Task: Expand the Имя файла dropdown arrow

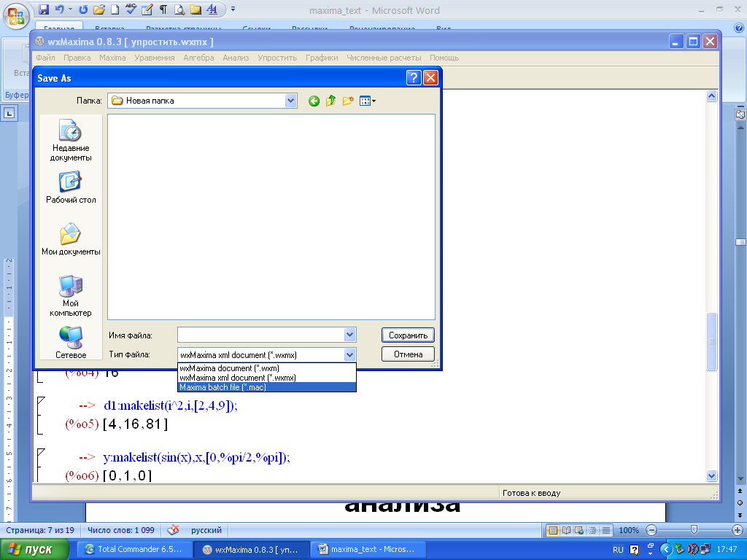Action: coord(349,335)
